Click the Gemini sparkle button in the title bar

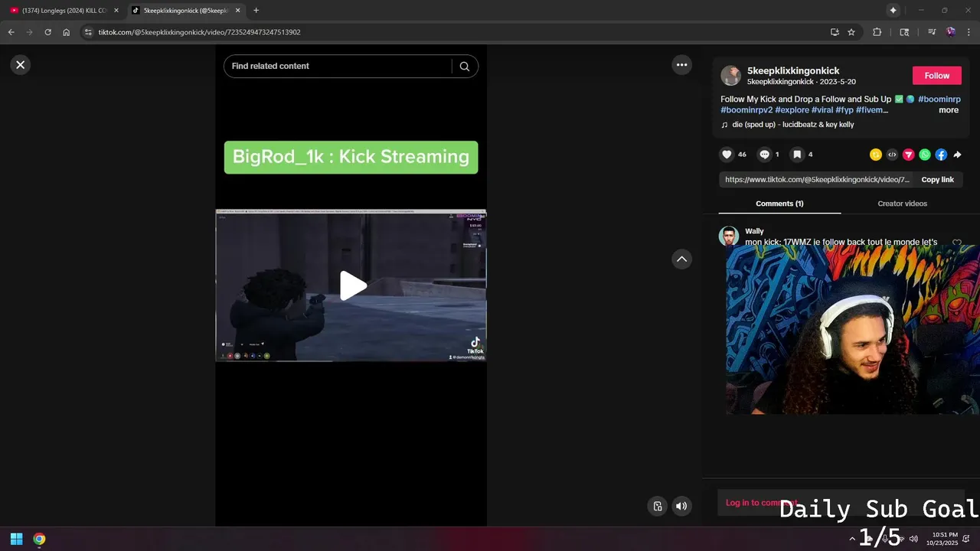click(x=893, y=10)
